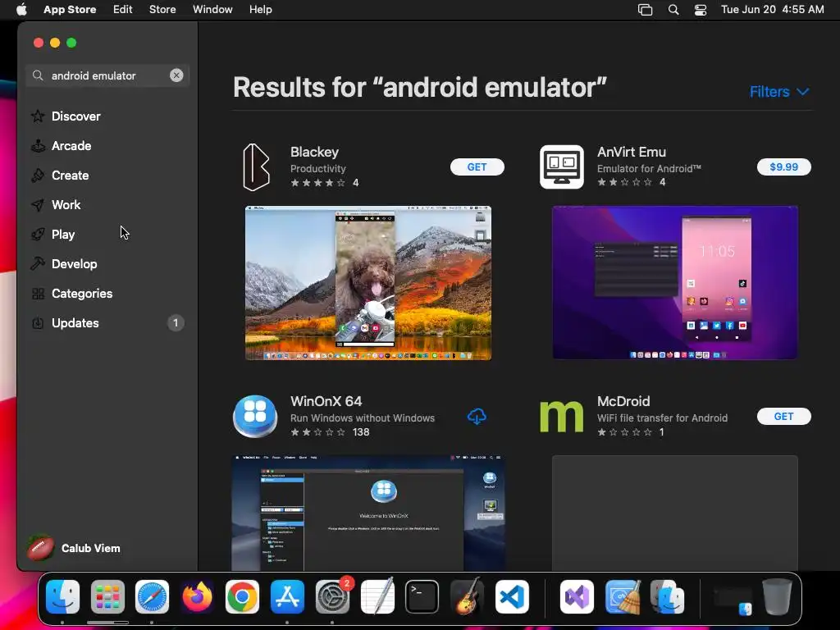Buy AnVirt Emu for $9.99
This screenshot has height=630, width=840.
[x=783, y=167]
